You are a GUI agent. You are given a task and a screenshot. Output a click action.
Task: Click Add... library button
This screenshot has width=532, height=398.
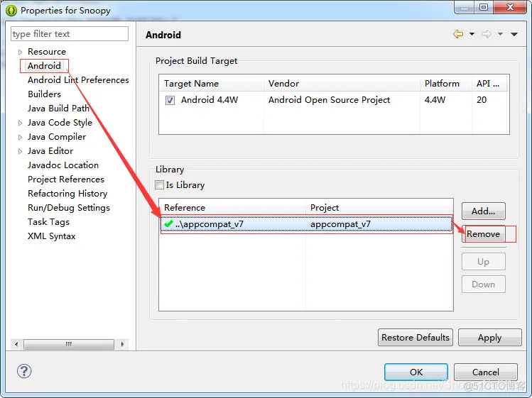(483, 211)
